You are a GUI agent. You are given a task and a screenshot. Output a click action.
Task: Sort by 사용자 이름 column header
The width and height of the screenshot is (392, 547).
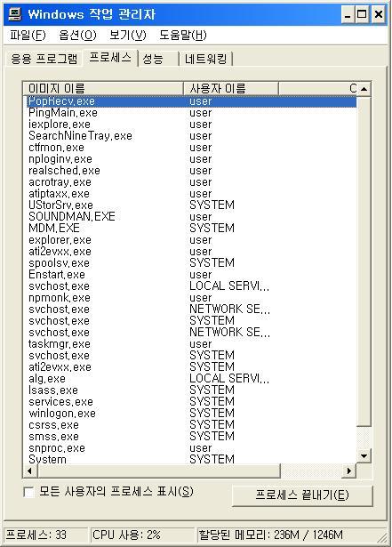point(231,88)
